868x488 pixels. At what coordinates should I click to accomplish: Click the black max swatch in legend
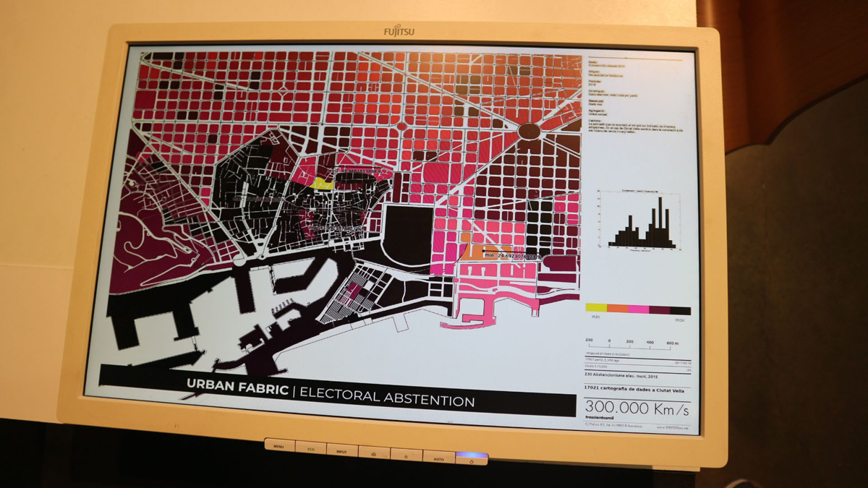(681, 311)
